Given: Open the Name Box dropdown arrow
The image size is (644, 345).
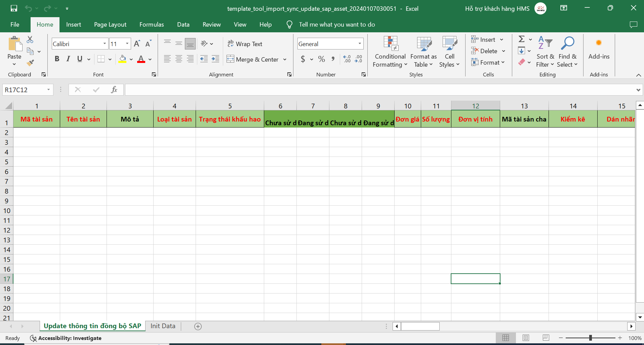Looking at the screenshot, I should pos(48,90).
